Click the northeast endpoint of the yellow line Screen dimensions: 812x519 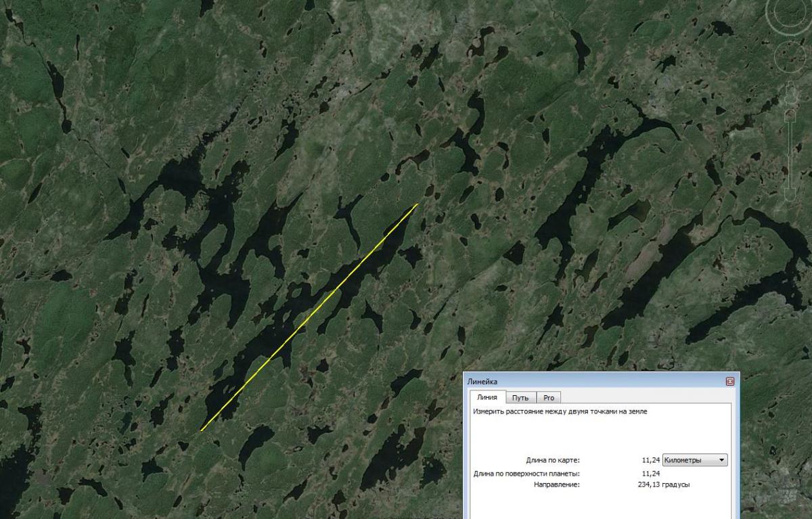click(x=417, y=204)
